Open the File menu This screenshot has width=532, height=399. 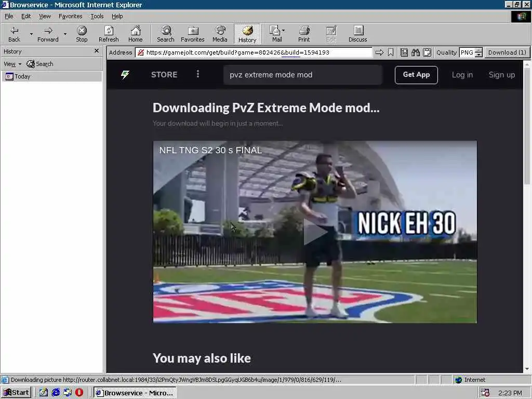click(x=9, y=16)
